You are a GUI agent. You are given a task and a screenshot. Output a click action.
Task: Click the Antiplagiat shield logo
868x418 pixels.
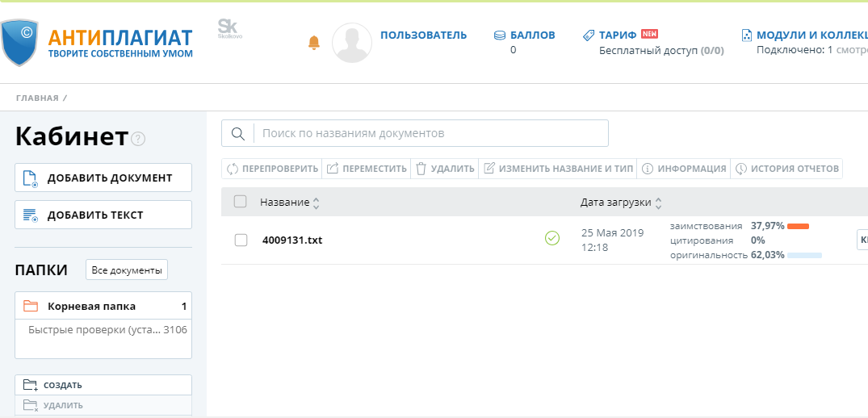coord(19,43)
